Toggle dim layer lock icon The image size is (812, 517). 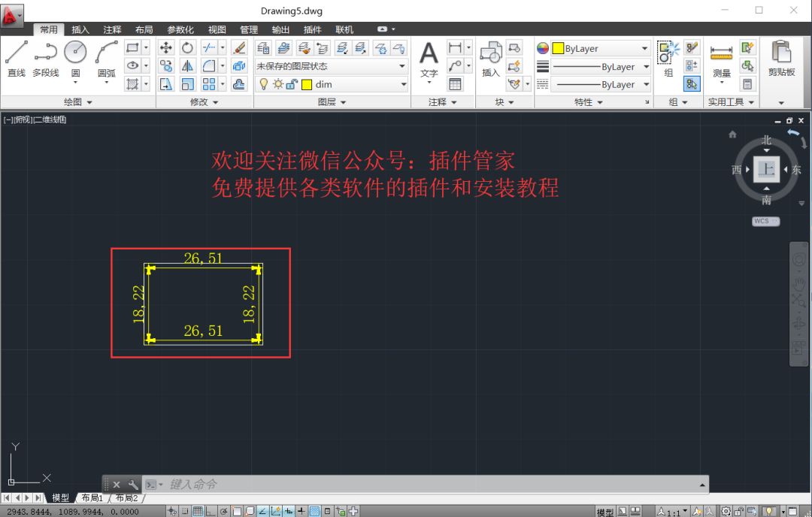[292, 84]
